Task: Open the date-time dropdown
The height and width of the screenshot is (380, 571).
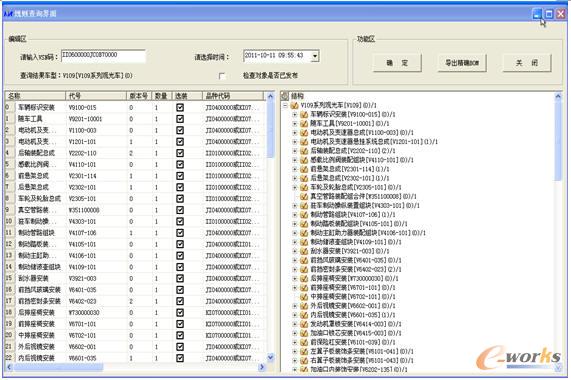Action: (x=315, y=56)
